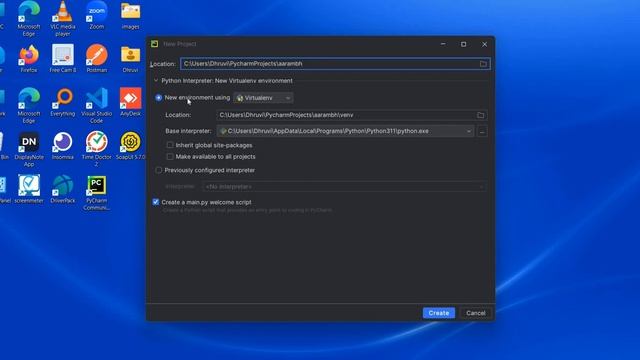The height and width of the screenshot is (360, 640).
Task: Click the Cancel button
Action: (x=476, y=313)
